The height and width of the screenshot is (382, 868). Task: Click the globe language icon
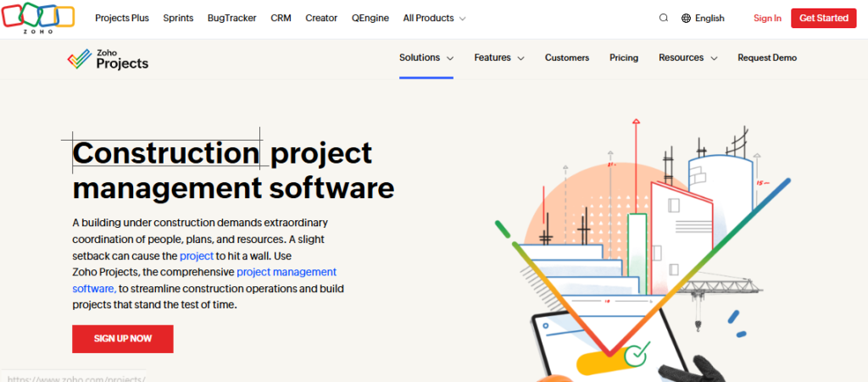[687, 19]
